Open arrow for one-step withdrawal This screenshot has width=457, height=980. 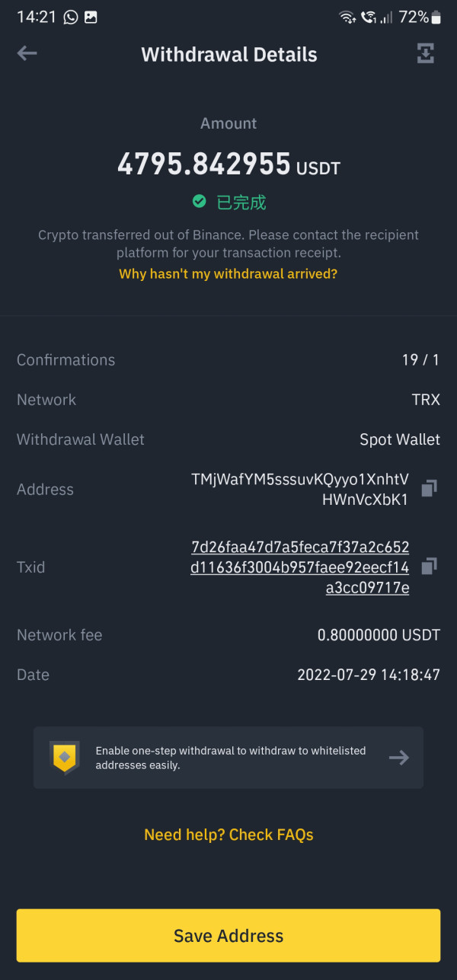398,758
